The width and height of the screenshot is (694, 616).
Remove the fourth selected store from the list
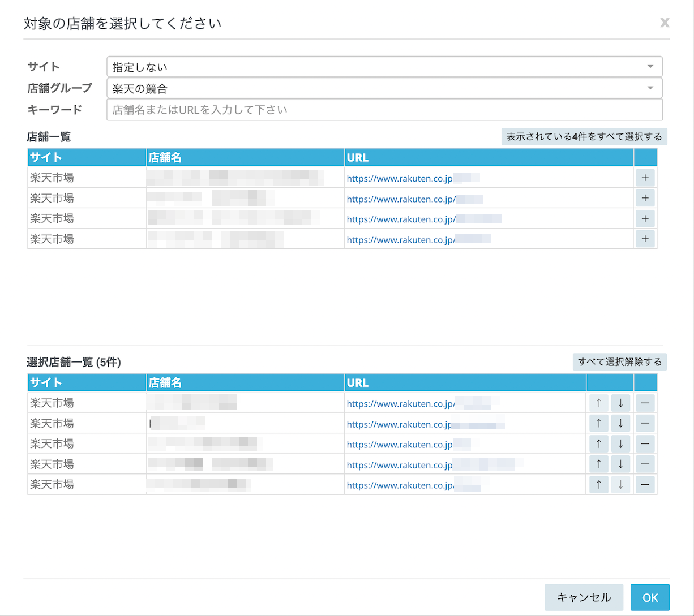coord(645,464)
